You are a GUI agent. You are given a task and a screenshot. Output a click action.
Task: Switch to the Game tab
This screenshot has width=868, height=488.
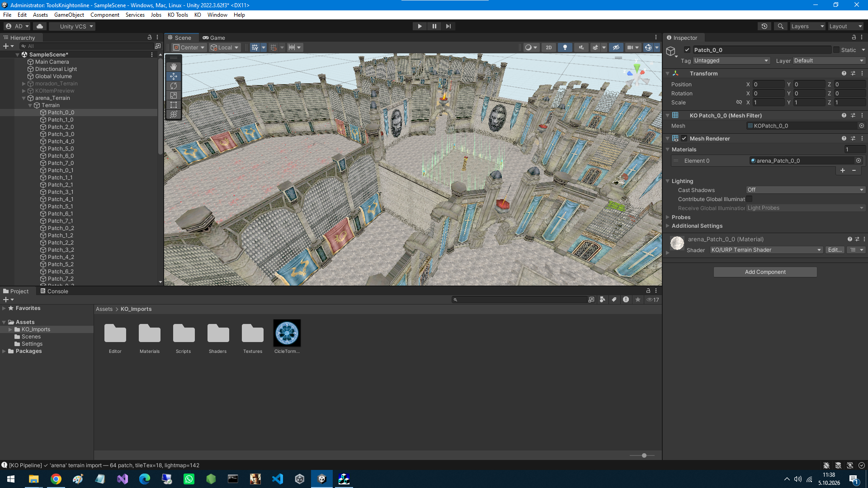[214, 38]
